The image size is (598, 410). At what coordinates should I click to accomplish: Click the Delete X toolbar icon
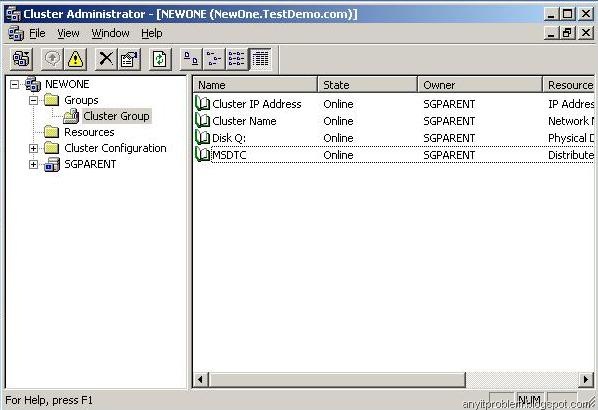click(106, 59)
